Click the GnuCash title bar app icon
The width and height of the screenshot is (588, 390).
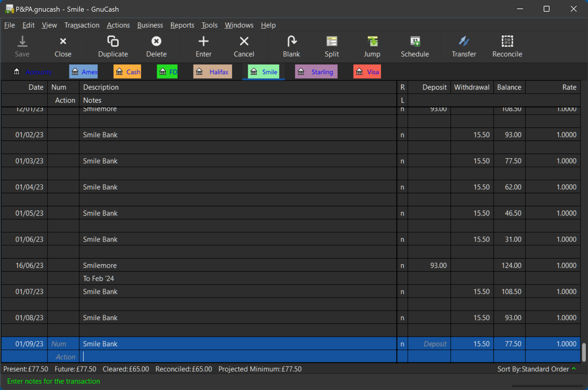pos(9,9)
